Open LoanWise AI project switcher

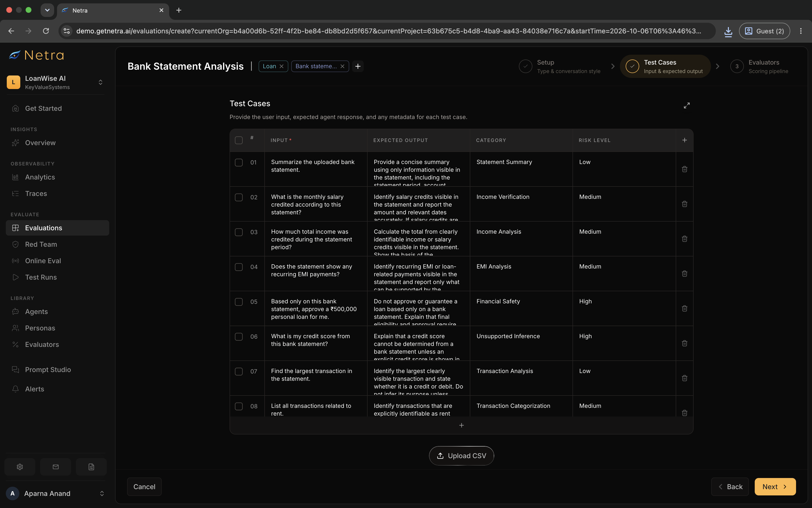click(55, 82)
